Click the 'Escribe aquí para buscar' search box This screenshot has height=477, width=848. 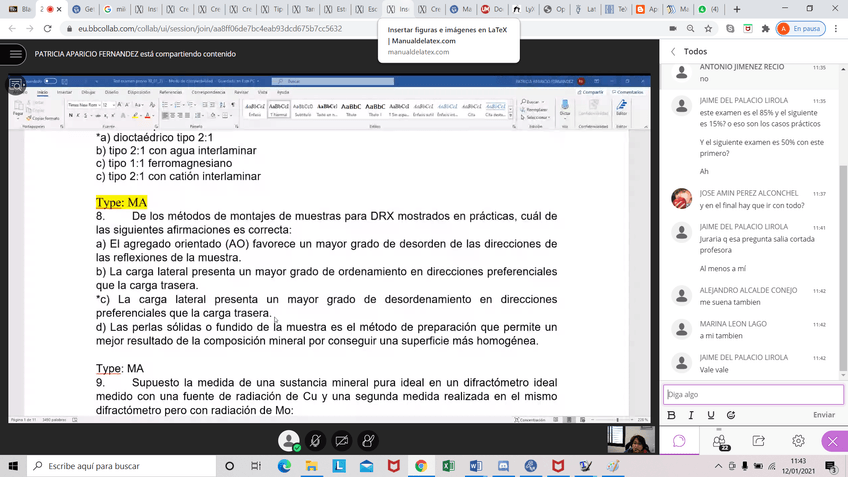point(122,466)
